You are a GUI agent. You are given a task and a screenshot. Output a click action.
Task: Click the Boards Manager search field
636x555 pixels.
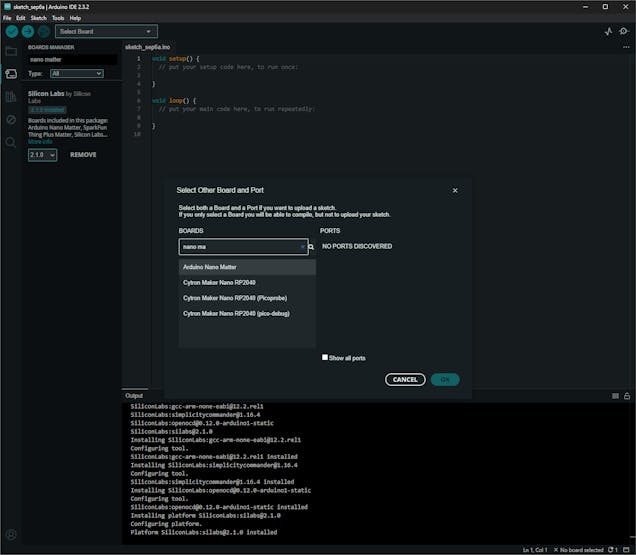click(72, 60)
